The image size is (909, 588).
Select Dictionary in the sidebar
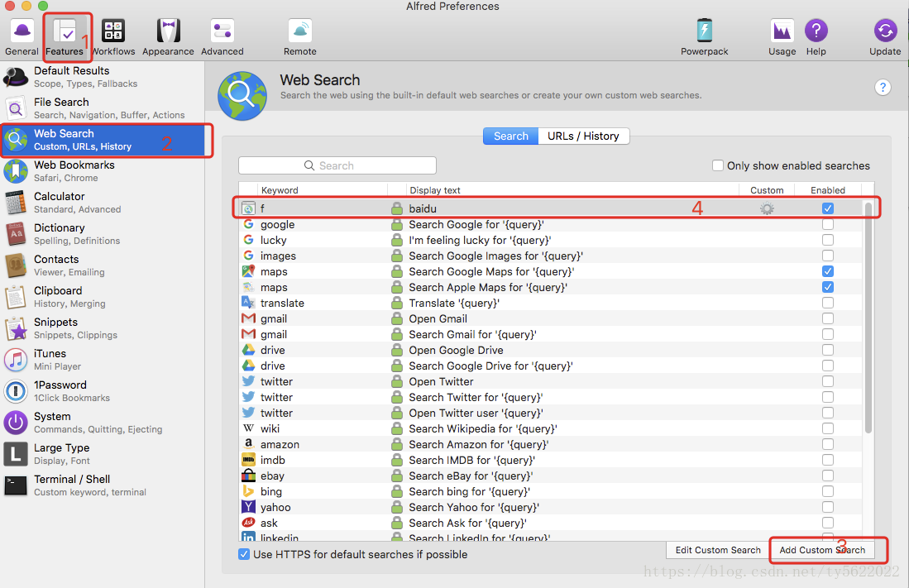tap(102, 234)
